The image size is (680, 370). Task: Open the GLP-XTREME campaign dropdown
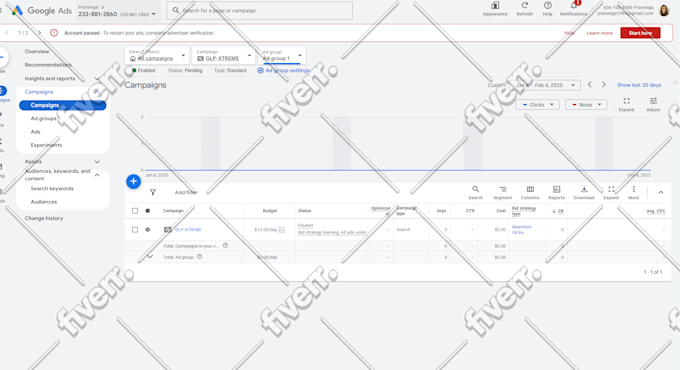[x=223, y=55]
